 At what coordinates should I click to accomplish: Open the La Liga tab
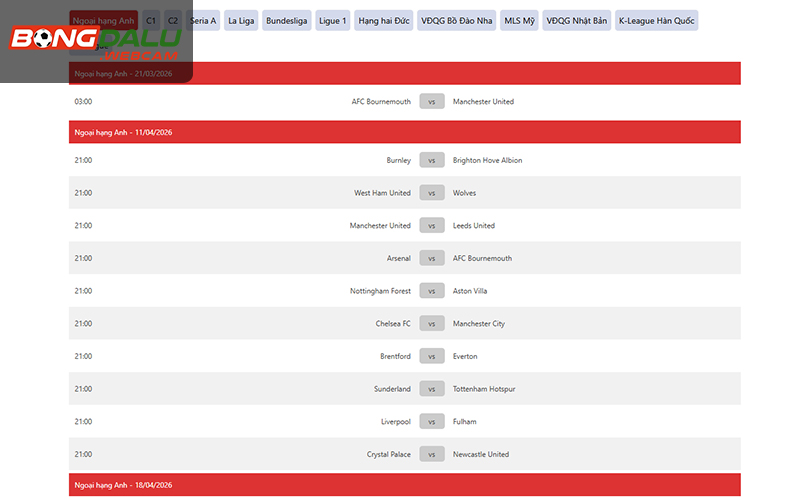coord(240,20)
